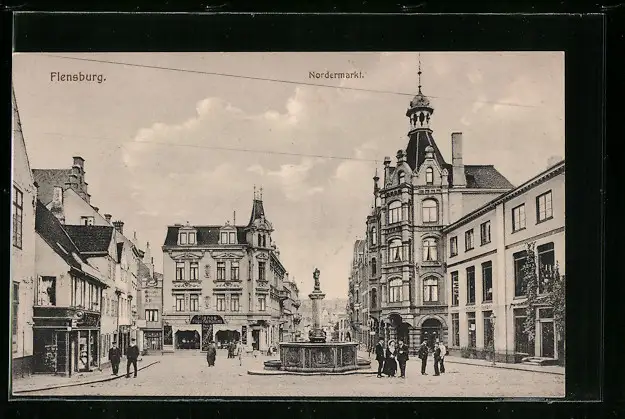This screenshot has width=625, height=419.
Task: Select the two pedestrians walking at left
Action: pos(124,358)
